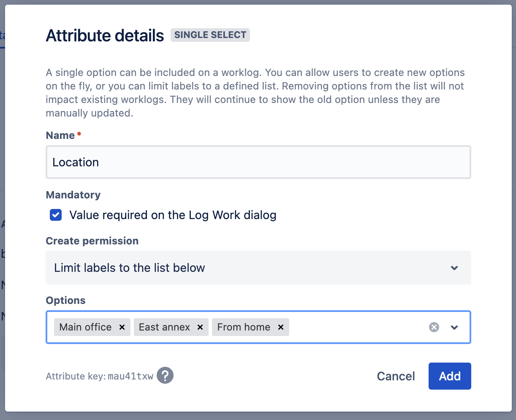Open the attribute key help icon
Screen dimensions: 516x420
165,375
